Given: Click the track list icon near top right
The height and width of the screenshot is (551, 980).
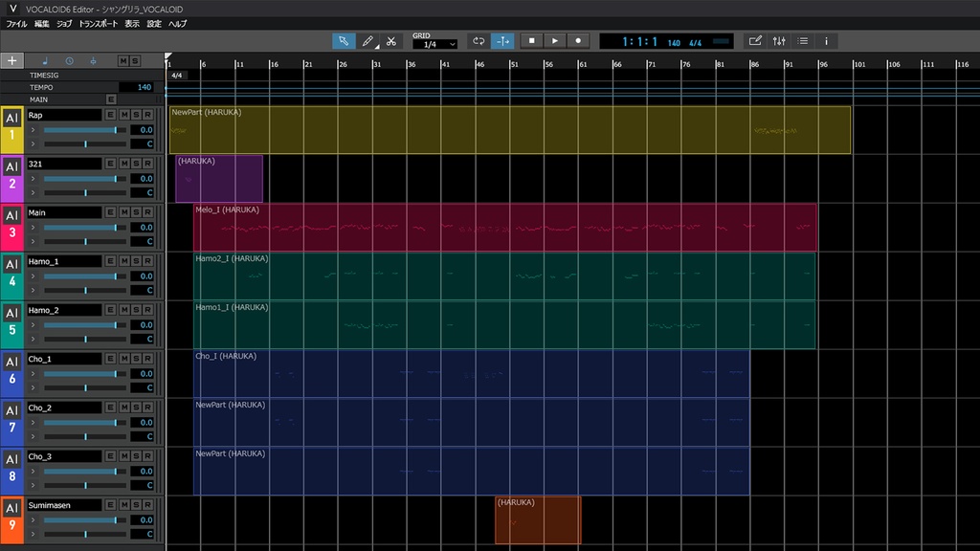Looking at the screenshot, I should [x=804, y=41].
